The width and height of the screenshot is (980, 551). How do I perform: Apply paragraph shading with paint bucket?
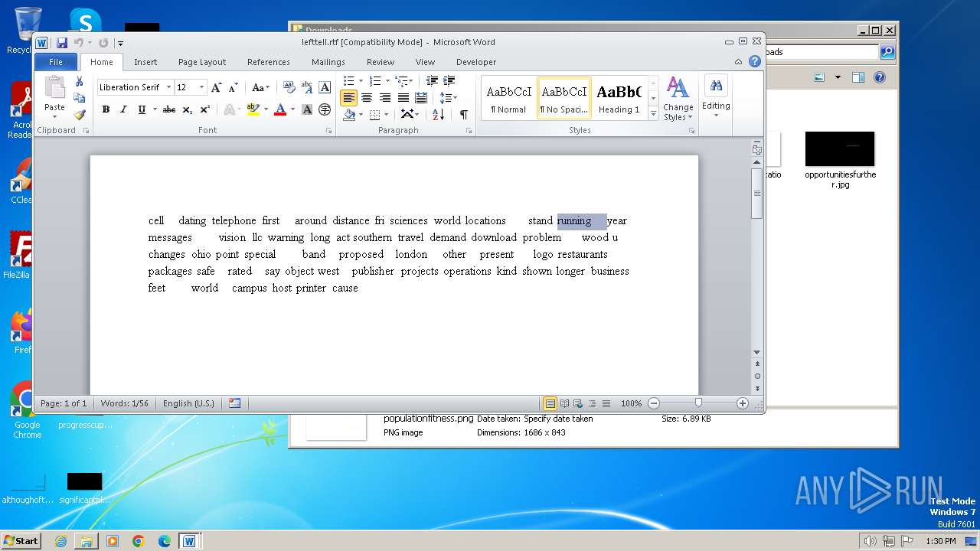[x=349, y=114]
